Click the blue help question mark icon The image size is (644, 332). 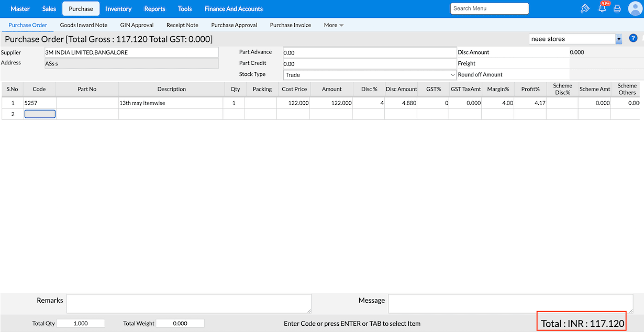(633, 38)
